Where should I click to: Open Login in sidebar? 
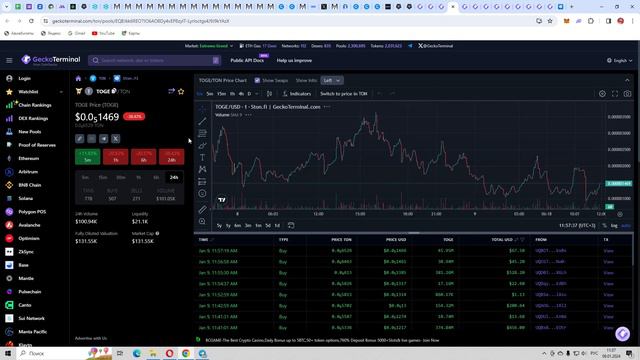(24, 78)
